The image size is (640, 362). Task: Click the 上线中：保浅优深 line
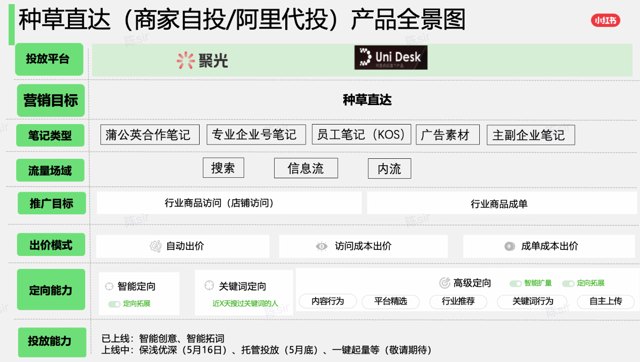pos(266,350)
